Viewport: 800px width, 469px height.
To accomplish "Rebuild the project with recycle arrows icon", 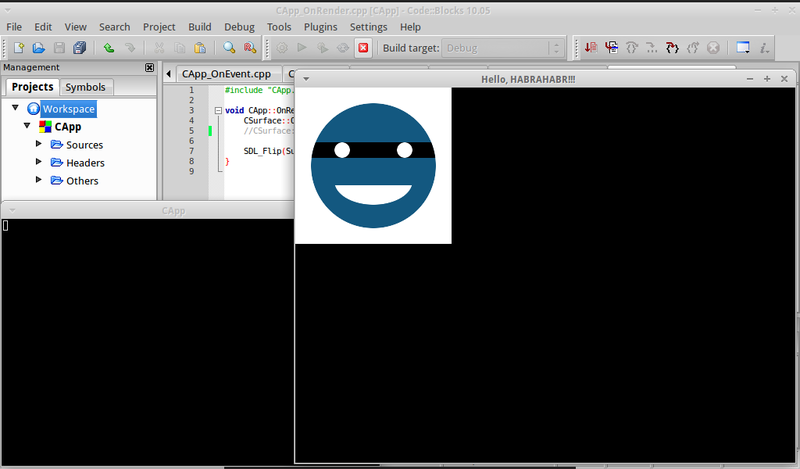I will tap(343, 48).
